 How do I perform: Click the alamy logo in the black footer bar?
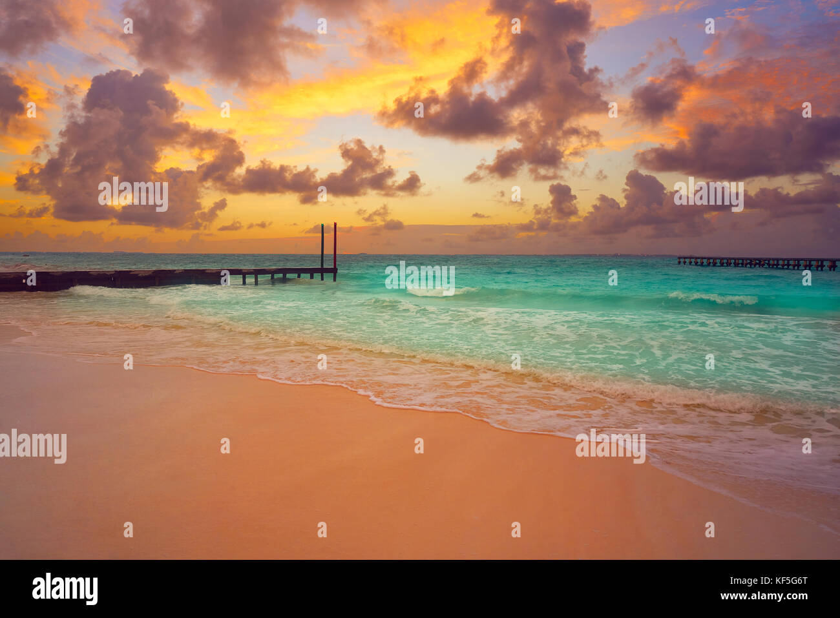coord(65,589)
